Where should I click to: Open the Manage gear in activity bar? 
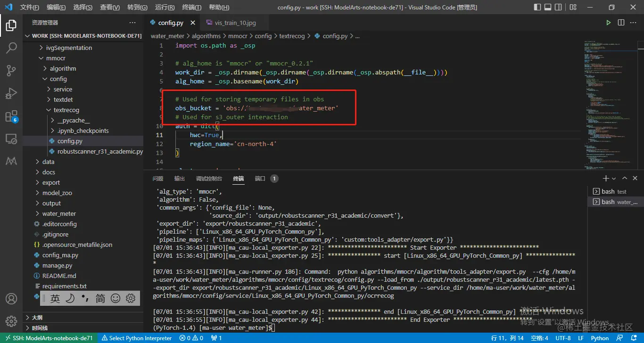pos(11,321)
